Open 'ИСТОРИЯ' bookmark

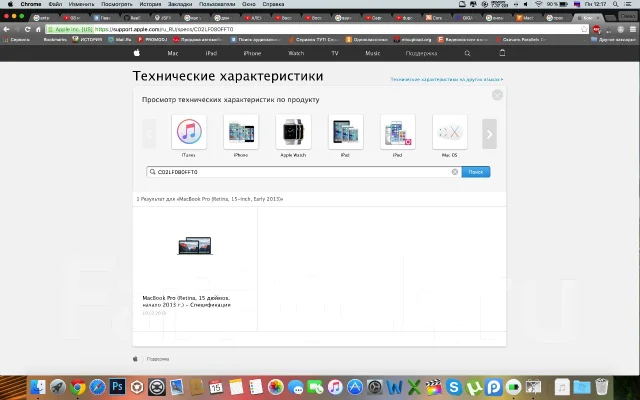pyautogui.click(x=87, y=40)
